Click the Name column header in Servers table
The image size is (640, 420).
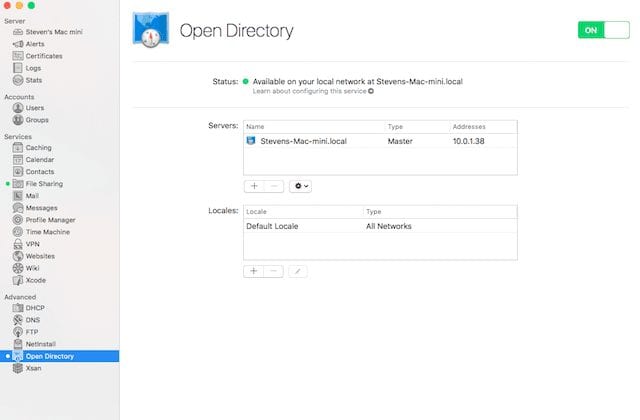point(313,127)
